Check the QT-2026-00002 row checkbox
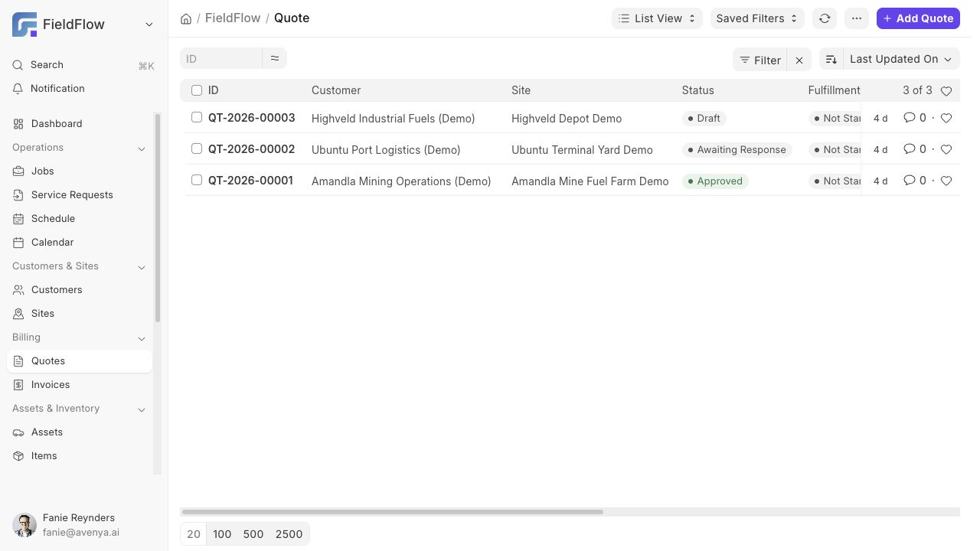Viewport: 980px width, 551px height. (197, 148)
